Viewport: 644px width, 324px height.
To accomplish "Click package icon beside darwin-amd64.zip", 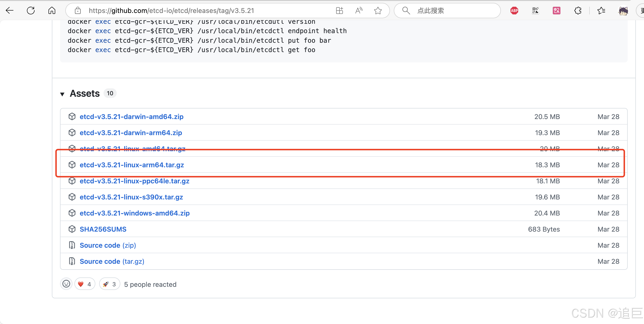I will coord(72,117).
